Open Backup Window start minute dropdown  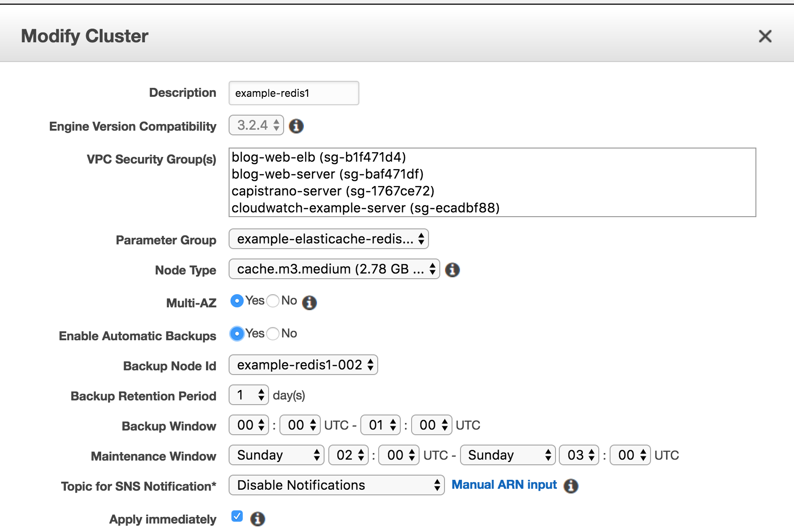click(300, 425)
